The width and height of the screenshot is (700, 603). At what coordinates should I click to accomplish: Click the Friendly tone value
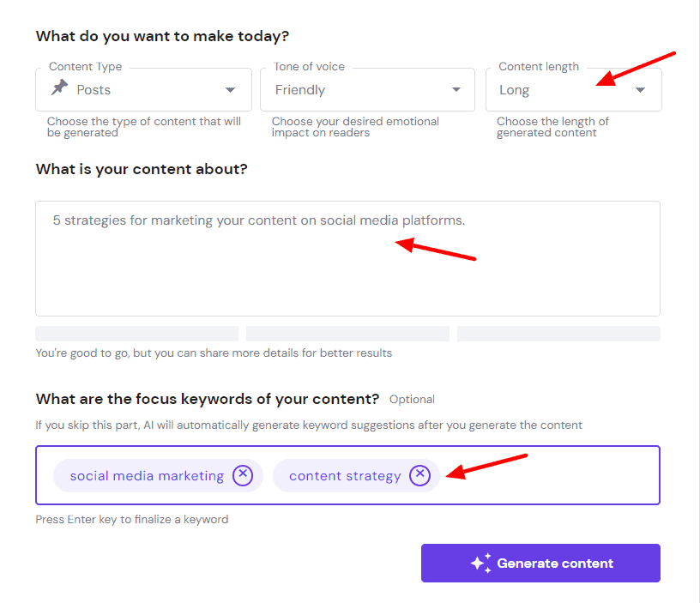coord(300,90)
